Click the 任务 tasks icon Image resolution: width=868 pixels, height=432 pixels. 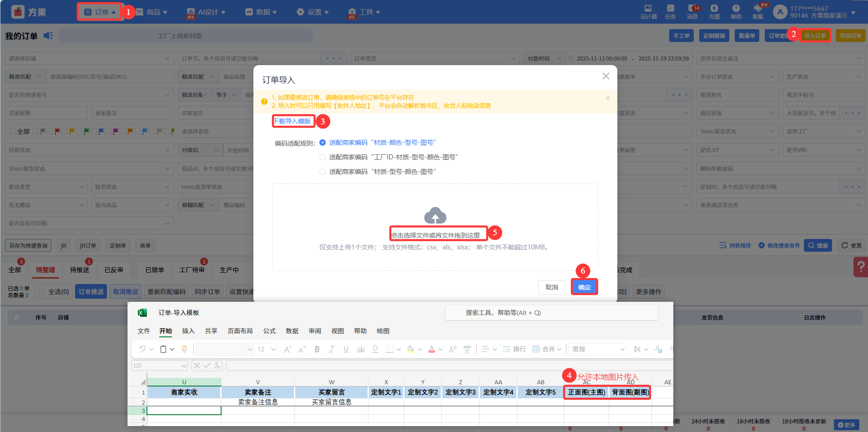point(670,12)
